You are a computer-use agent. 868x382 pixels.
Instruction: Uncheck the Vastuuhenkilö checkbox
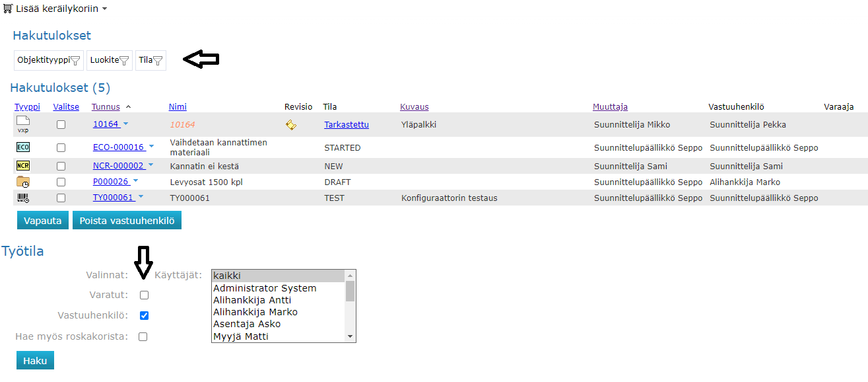(145, 315)
